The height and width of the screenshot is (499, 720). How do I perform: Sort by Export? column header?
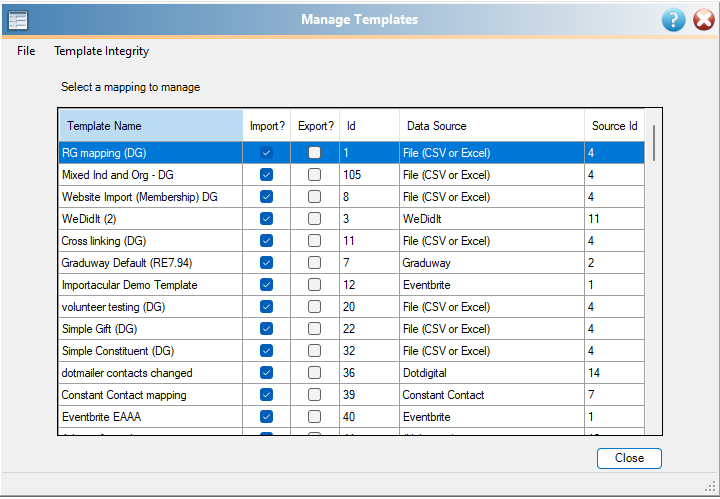pos(315,126)
